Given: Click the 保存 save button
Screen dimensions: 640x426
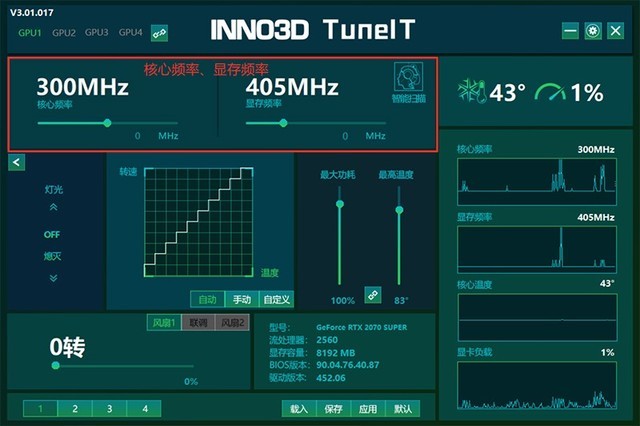Looking at the screenshot, I should pos(333,409).
